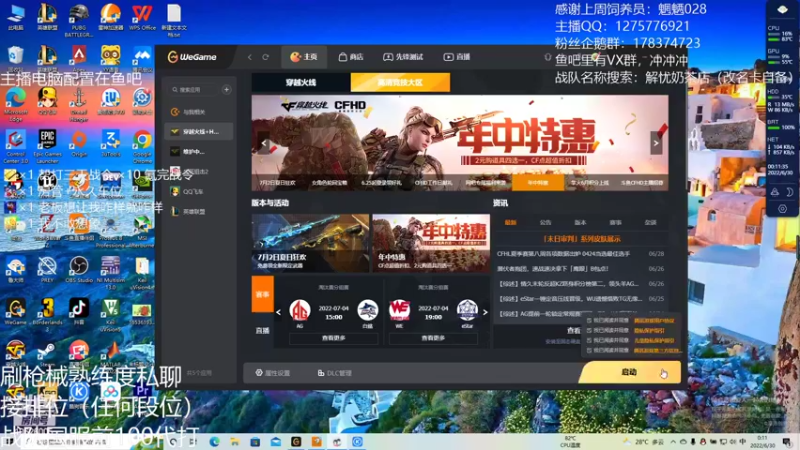Select the 最新 news tab
Image resolution: width=800 pixels, height=450 pixels.
click(510, 222)
